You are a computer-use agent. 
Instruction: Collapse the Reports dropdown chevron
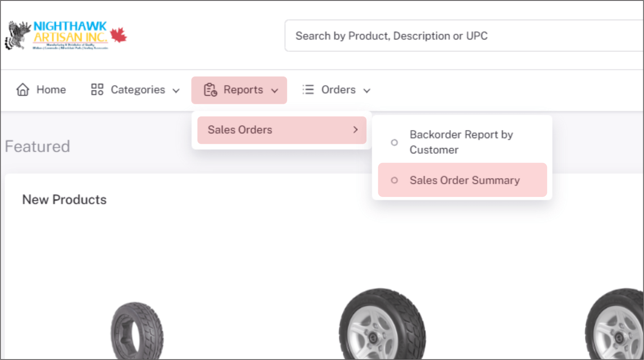(275, 91)
